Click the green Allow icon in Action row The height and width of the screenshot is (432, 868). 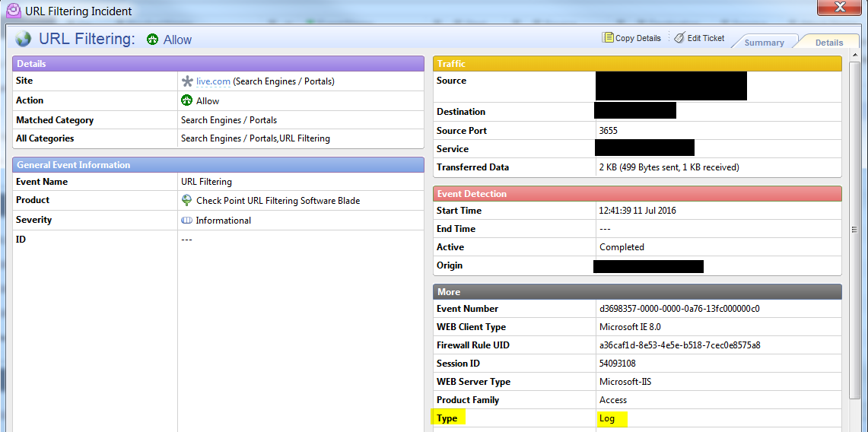point(186,100)
